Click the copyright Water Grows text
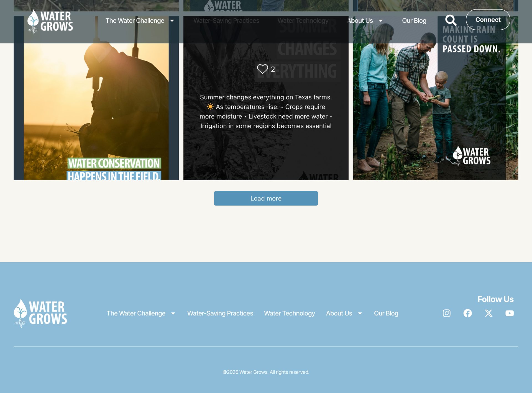 [266, 372]
